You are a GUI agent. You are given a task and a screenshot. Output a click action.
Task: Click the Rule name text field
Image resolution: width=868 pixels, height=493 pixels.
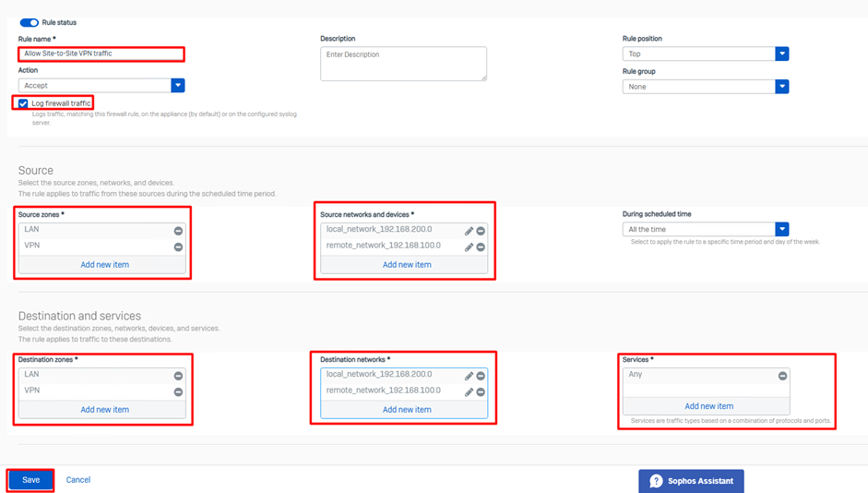(x=101, y=54)
